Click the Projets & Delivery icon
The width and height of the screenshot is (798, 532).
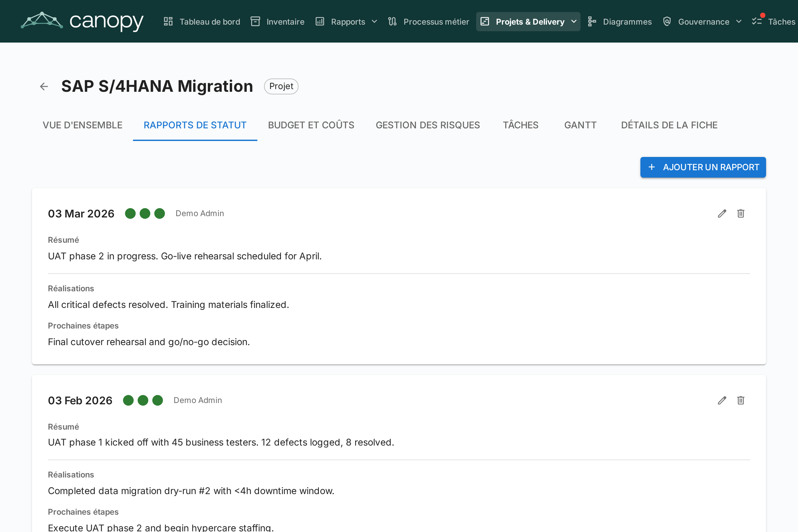[x=485, y=22]
